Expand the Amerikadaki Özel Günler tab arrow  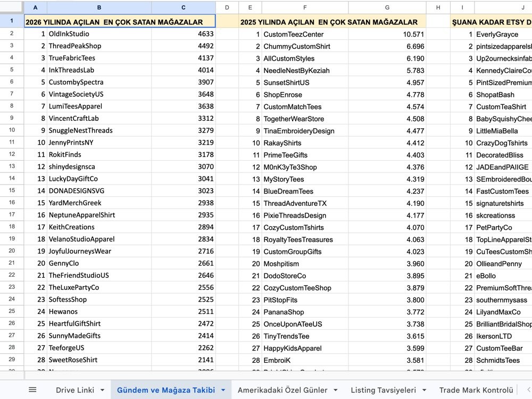tap(336, 390)
